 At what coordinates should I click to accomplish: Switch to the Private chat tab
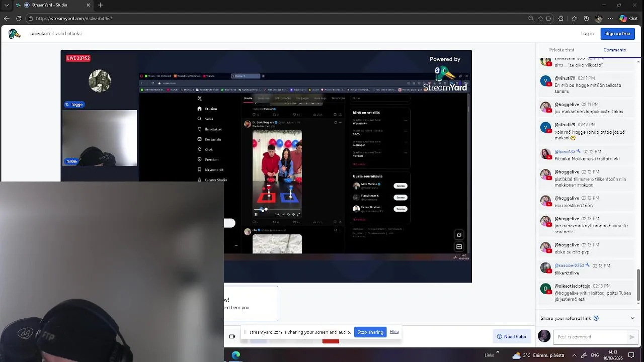pos(561,50)
